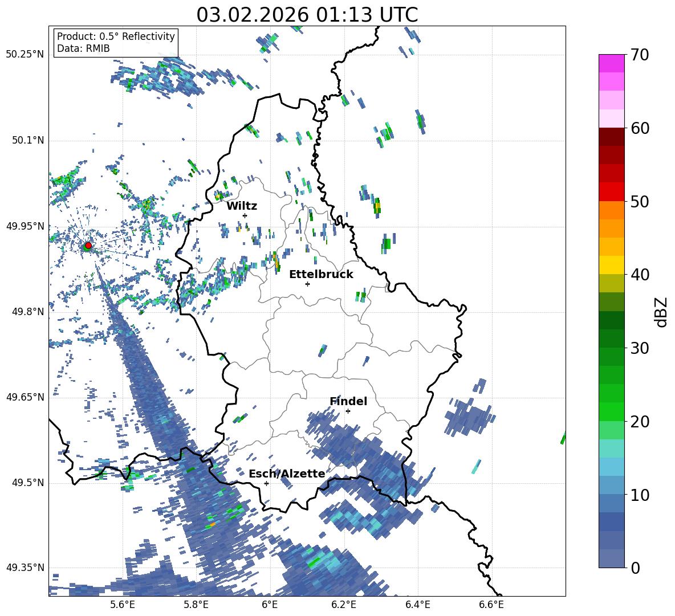
Task: Click the cross marker below Ettelbruck
Action: pyautogui.click(x=307, y=284)
